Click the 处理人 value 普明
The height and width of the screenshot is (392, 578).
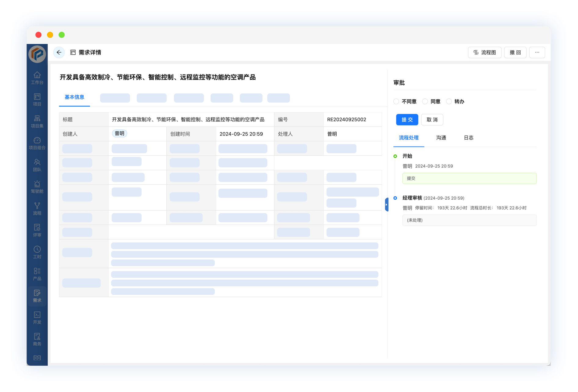[332, 134]
